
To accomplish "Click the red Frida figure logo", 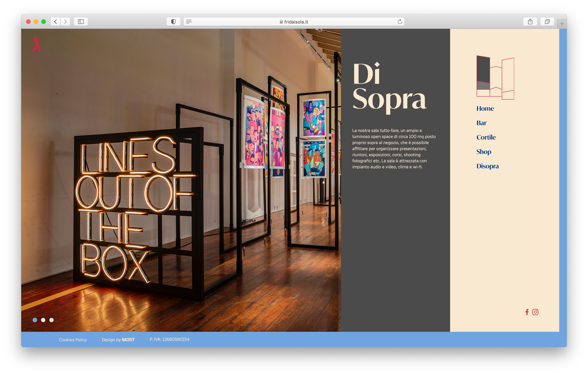I will pyautogui.click(x=36, y=44).
